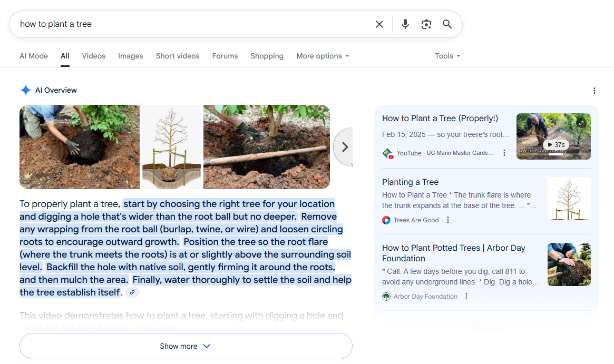Click the Arbor Day Foundation source name
The width and height of the screenshot is (614, 364).
pyautogui.click(x=425, y=297)
